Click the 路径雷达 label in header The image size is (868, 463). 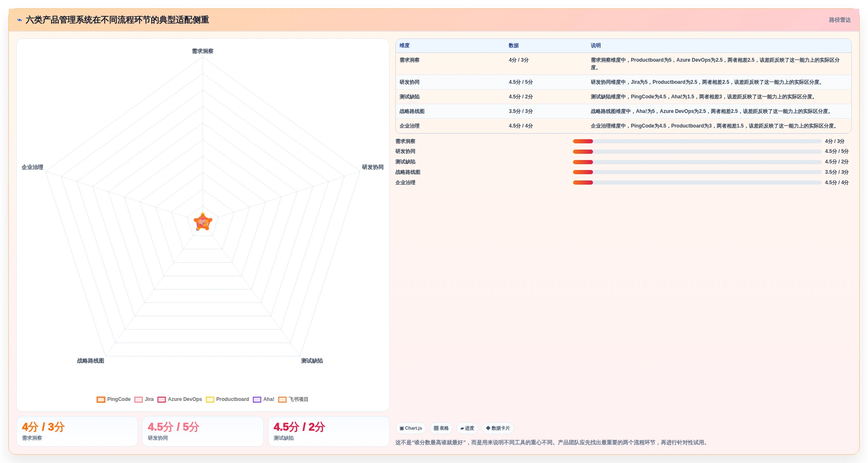tap(840, 20)
